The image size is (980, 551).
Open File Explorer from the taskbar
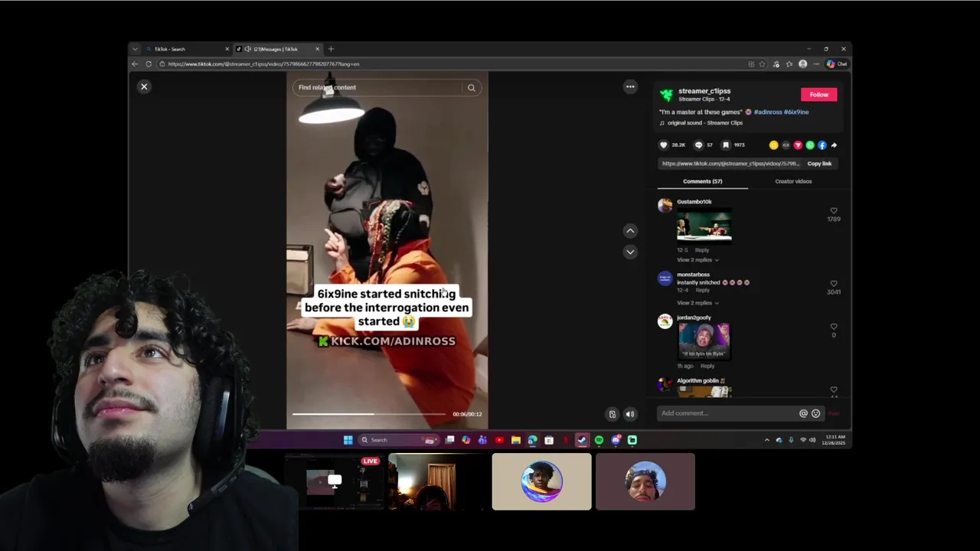(x=516, y=440)
